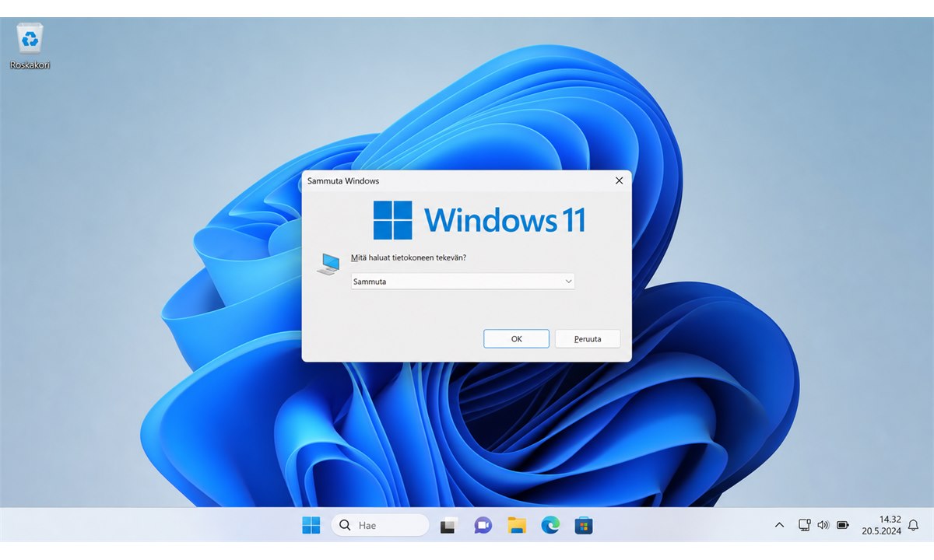
Task: Check the battery tray icon
Action: coord(843,525)
